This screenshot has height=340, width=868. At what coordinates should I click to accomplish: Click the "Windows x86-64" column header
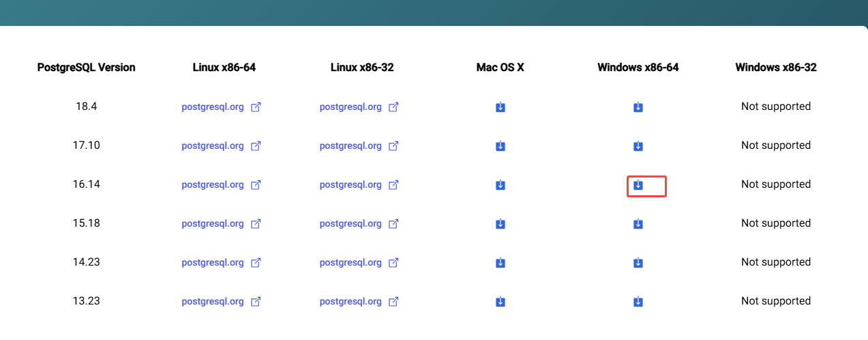[638, 68]
